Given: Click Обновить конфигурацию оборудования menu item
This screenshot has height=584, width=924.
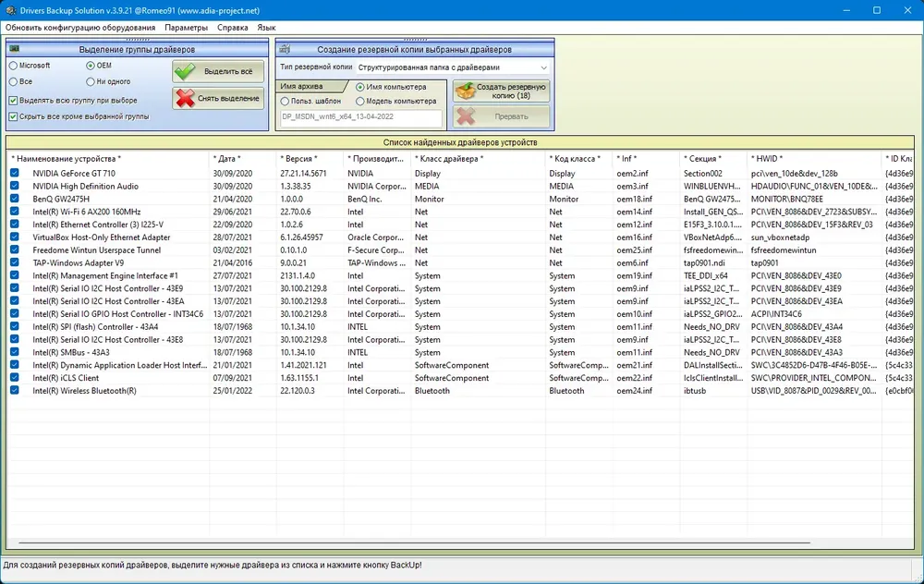Looking at the screenshot, I should (x=80, y=28).
